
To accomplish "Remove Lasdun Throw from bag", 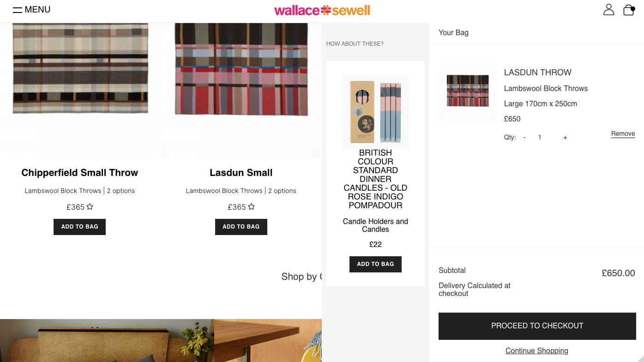I will 623,134.
